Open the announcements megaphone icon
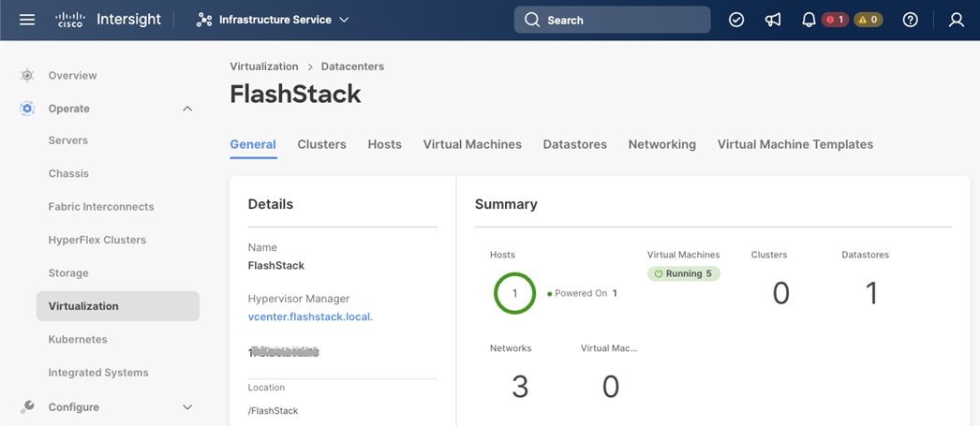The width and height of the screenshot is (980, 426). 773,20
